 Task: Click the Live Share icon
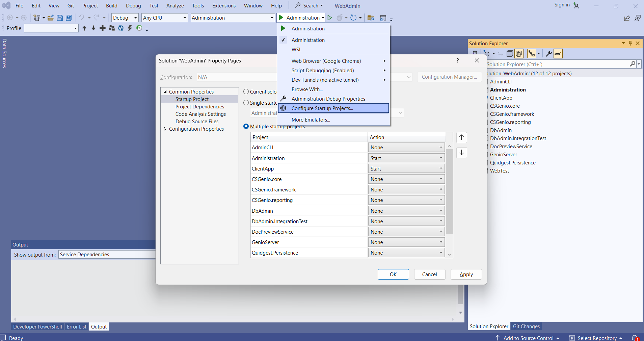tap(627, 18)
